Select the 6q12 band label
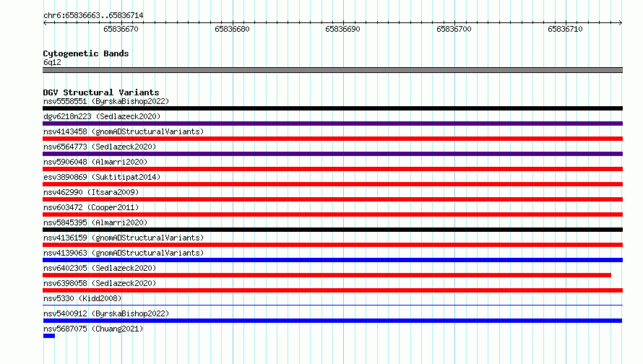643x364 pixels. click(x=52, y=62)
